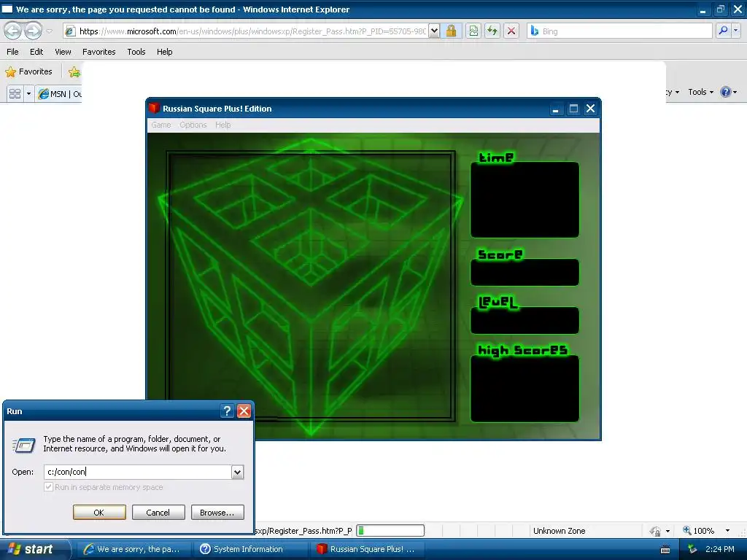Screen dimensions: 747x560
Task: Open the Game menu in Russian Square
Action: 161,125
